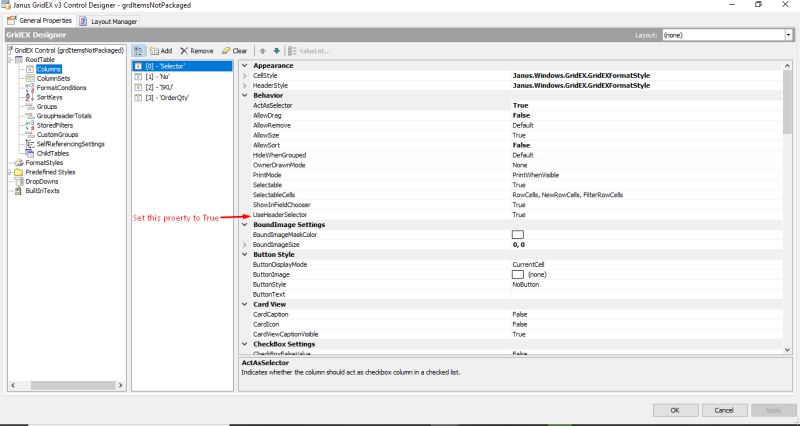
Task: Click the ButtonDisplayMode CurrentCell value
Action: (529, 264)
